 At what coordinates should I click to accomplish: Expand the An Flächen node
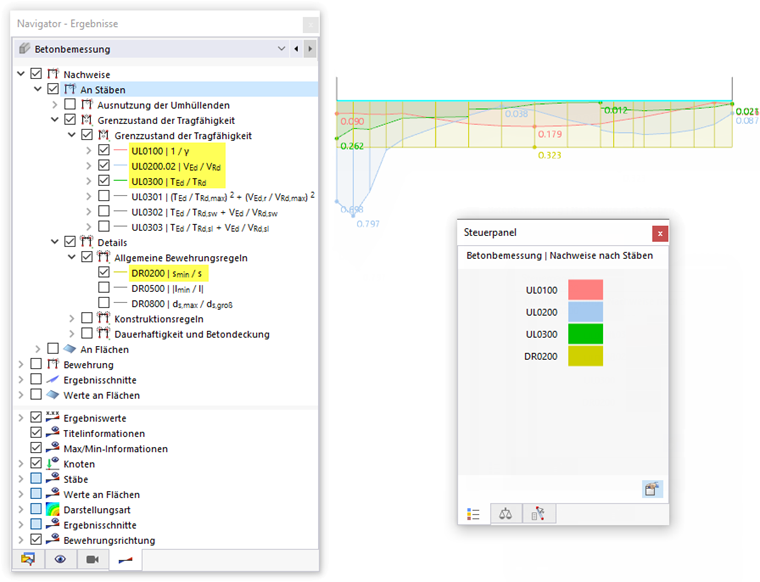tap(38, 349)
